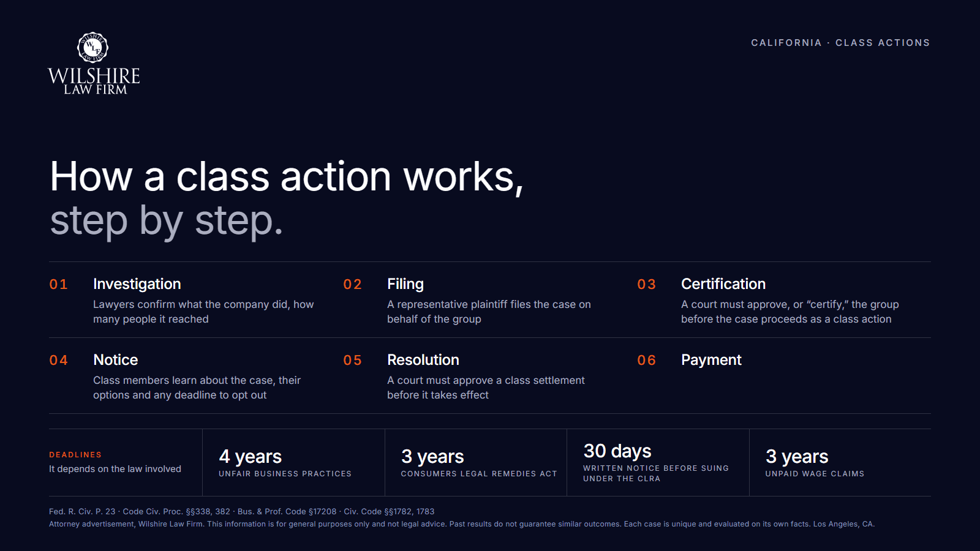The width and height of the screenshot is (980, 551).
Task: Click the 'Consumers Legal Remedies Act' caption
Action: click(479, 474)
